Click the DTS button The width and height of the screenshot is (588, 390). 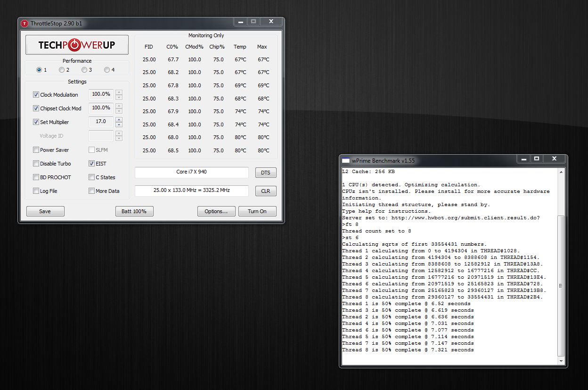(266, 173)
